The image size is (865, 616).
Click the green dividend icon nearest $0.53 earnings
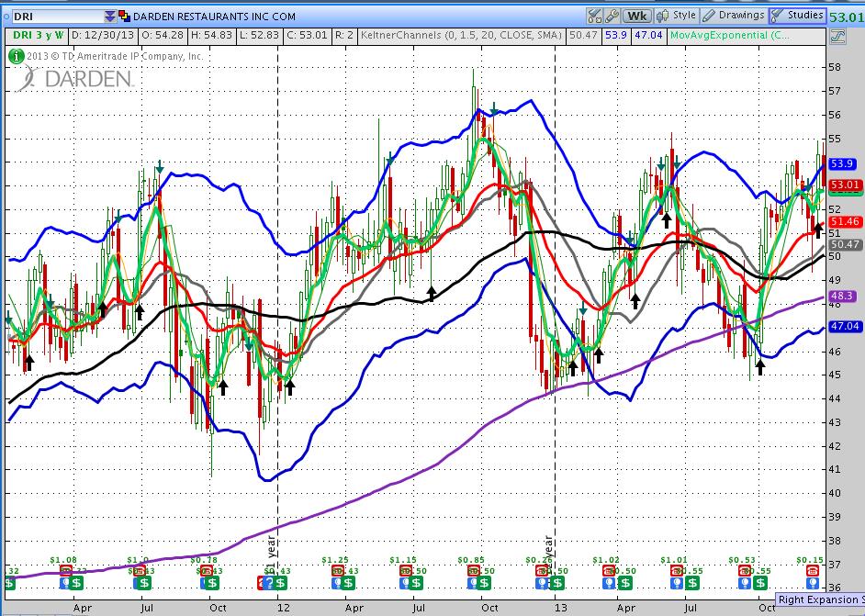pos(760,583)
